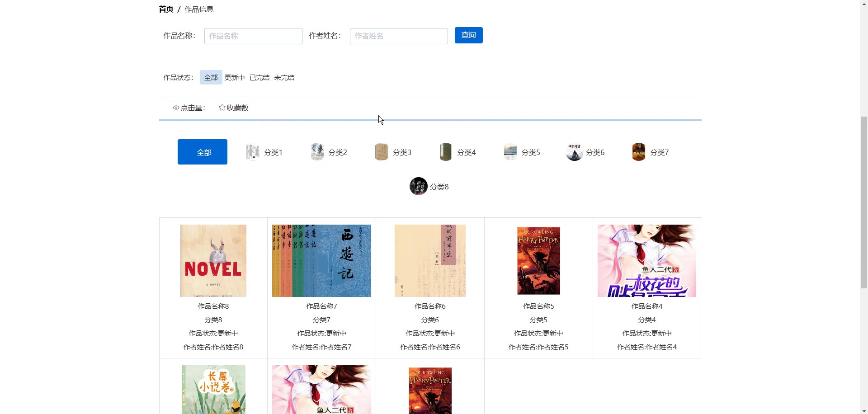Go to 首页 in breadcrumb
The height and width of the screenshot is (414, 868).
pos(166,9)
